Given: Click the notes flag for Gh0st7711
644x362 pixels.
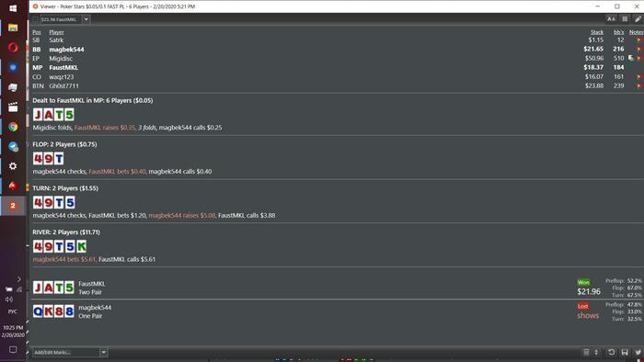Looking at the screenshot, I should 638,85.
